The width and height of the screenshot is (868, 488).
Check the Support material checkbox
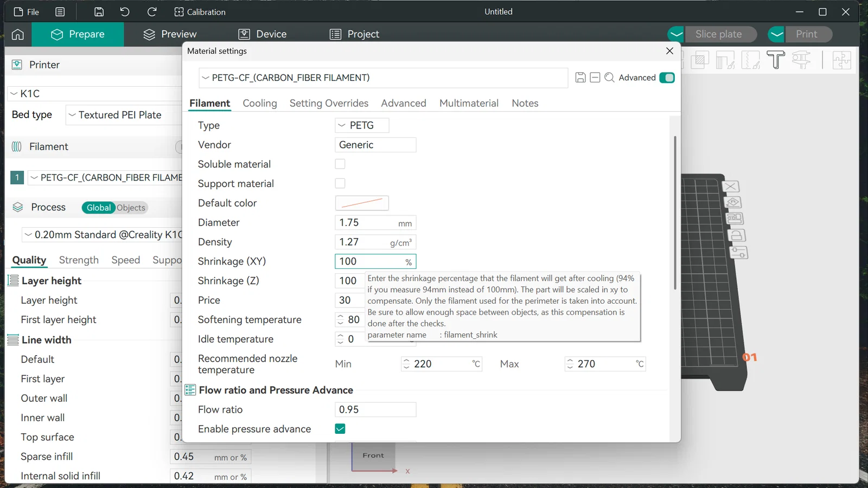[x=340, y=183]
